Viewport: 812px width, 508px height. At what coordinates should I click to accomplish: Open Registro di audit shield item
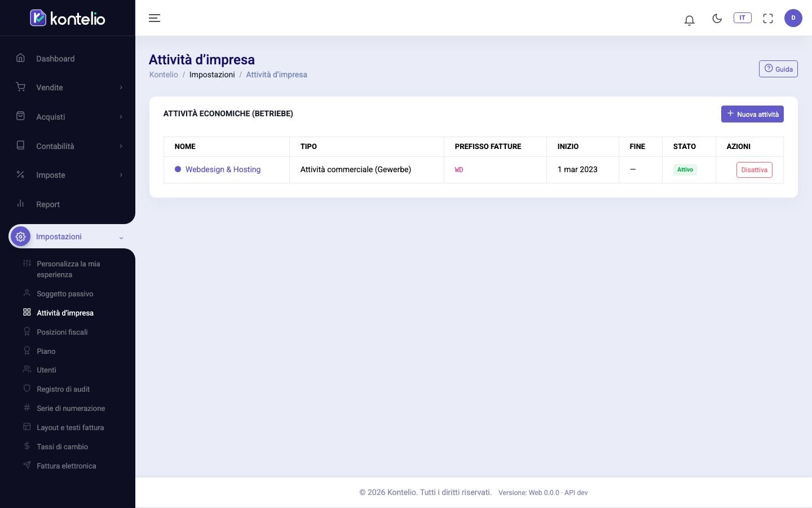click(63, 389)
